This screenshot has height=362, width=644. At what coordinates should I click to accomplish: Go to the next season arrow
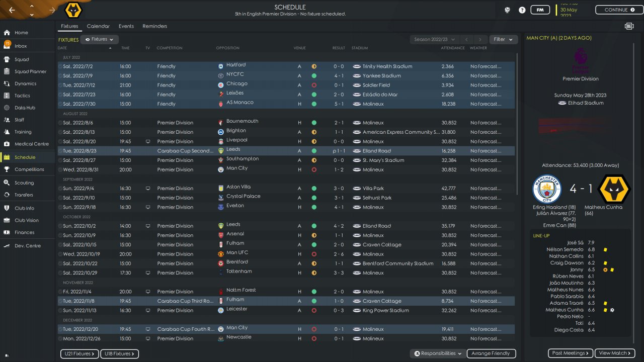click(x=480, y=39)
